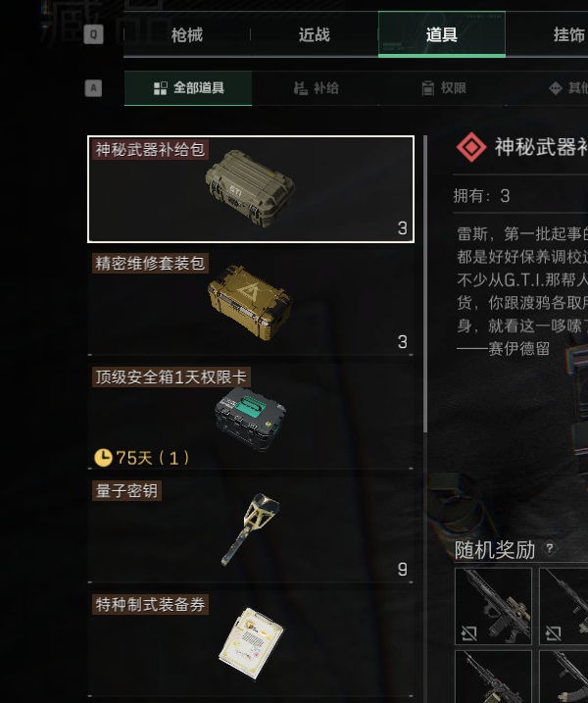588x703 pixels.
Task: Click the question mark beside 随机奖励
Action: click(550, 548)
